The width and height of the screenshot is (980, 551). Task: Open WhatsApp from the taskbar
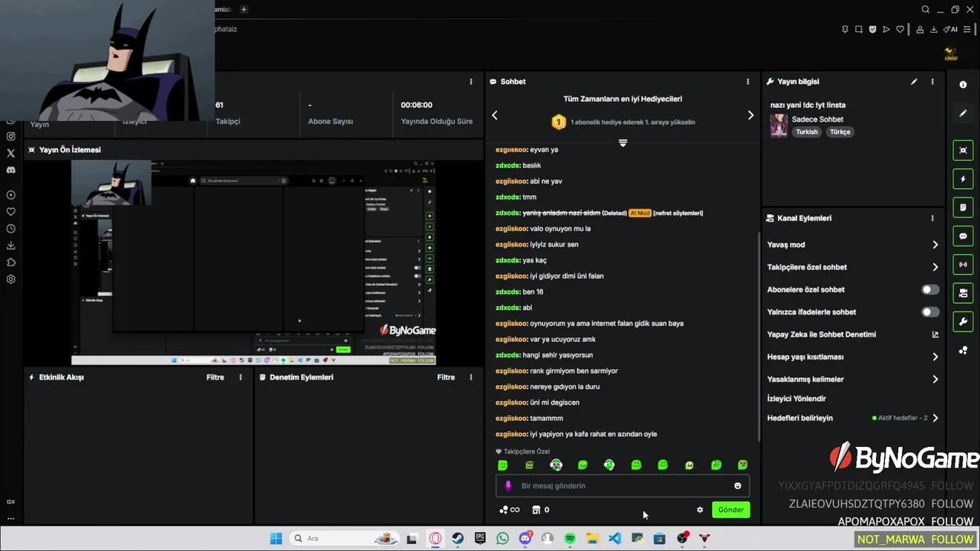coord(502,539)
